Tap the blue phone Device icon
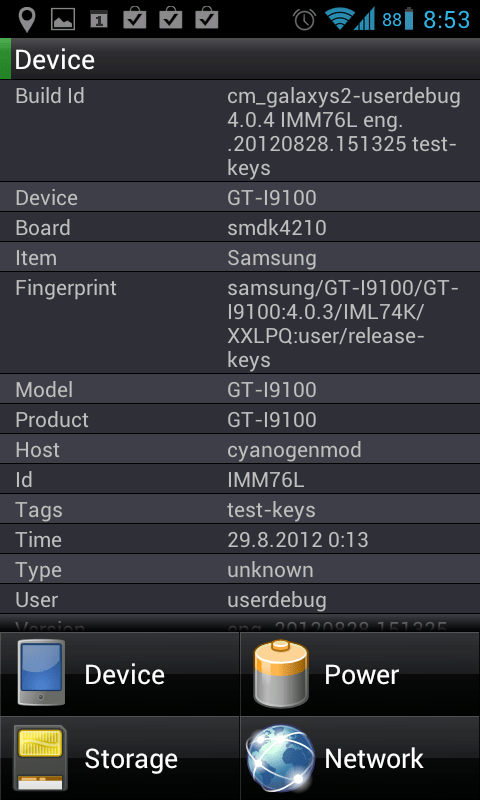This screenshot has width=480, height=800. coord(41,672)
